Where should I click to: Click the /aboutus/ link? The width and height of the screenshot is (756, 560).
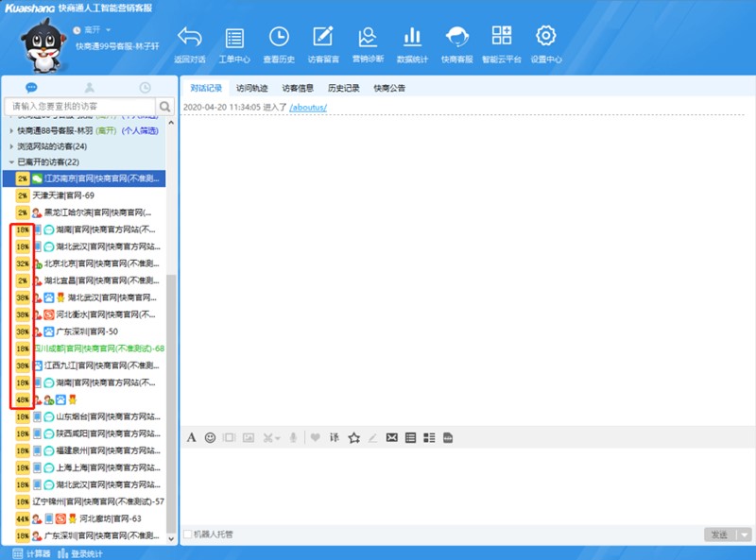pos(308,108)
